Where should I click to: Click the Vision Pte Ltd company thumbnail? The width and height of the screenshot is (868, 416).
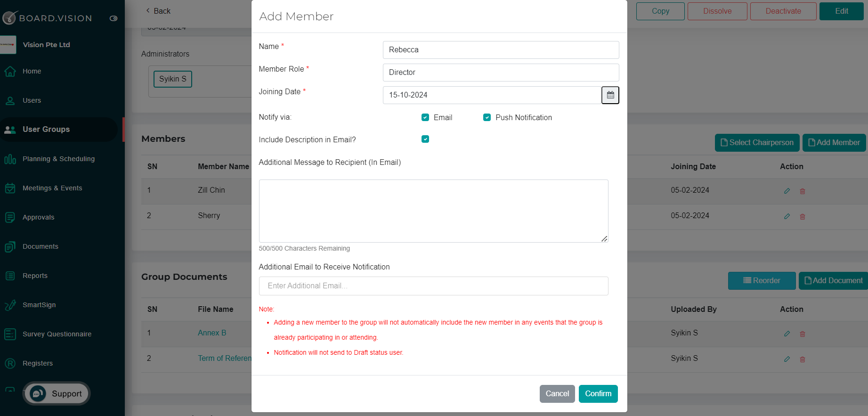8,45
